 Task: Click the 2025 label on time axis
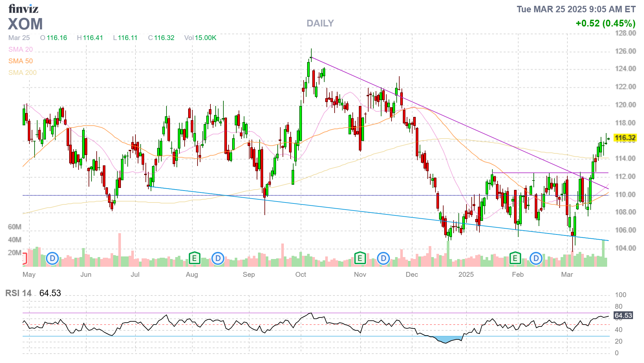tap(466, 275)
